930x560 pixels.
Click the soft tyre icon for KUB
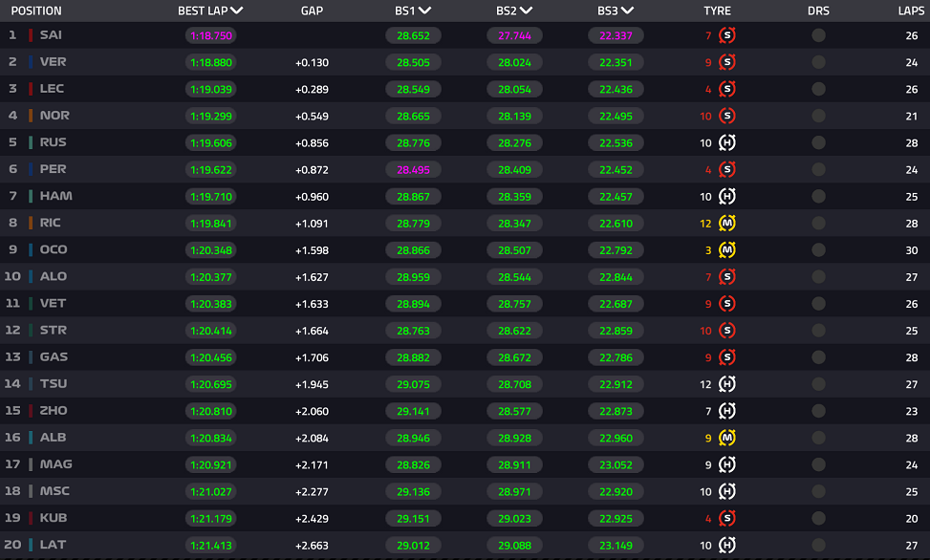727,519
